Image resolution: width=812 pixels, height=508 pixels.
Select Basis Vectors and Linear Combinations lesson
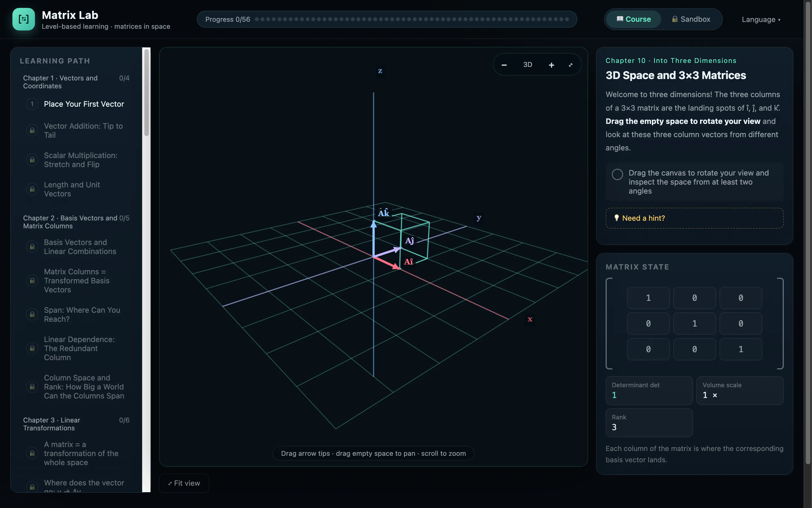80,247
